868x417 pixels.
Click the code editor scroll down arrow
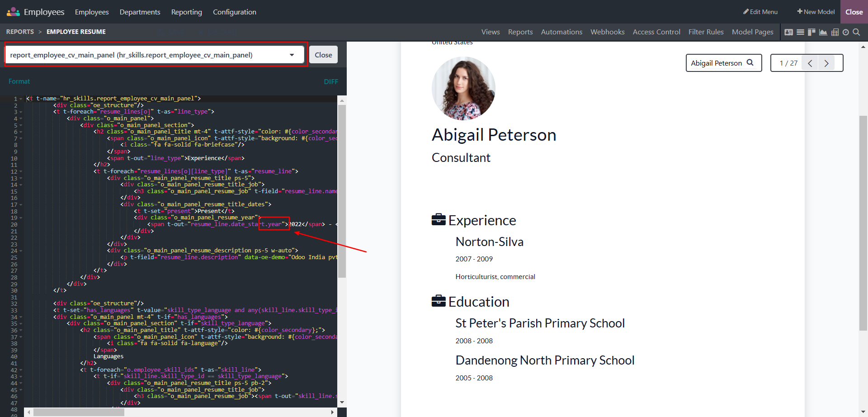point(342,402)
